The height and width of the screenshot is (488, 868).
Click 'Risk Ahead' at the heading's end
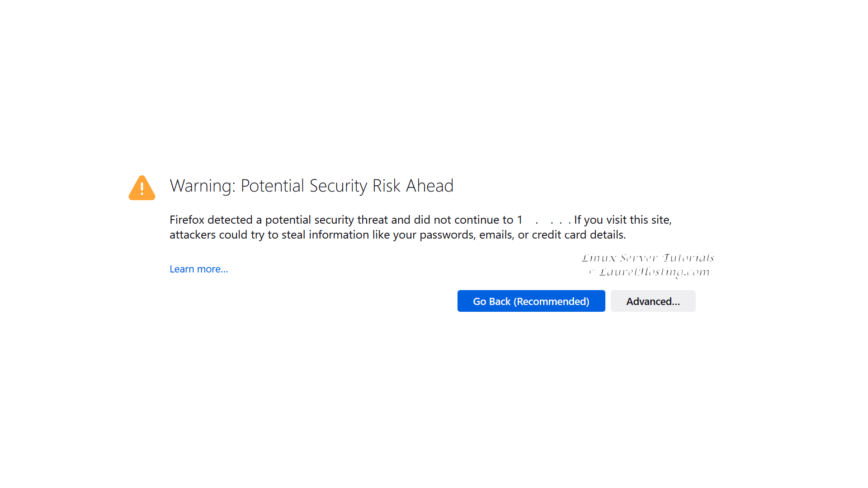[413, 186]
